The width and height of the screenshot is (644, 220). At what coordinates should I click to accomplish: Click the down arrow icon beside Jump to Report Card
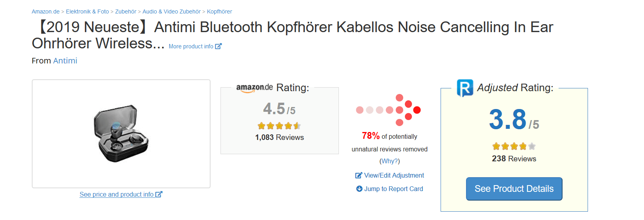click(359, 189)
